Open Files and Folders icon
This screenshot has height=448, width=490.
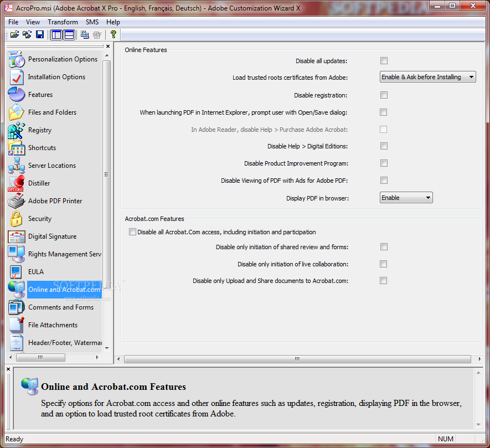17,112
